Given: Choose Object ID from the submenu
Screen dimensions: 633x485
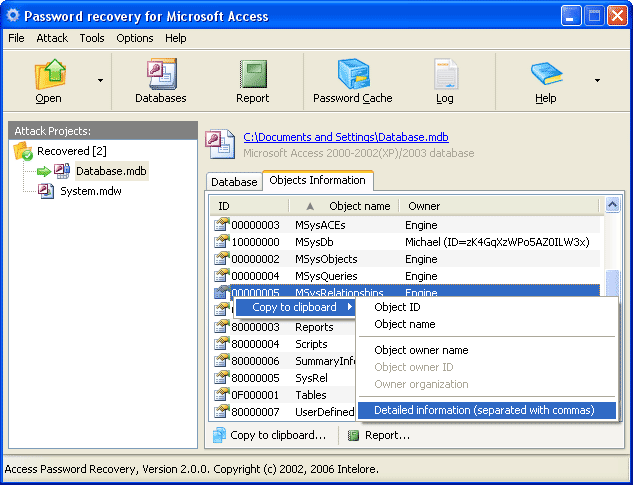Looking at the screenshot, I should (x=487, y=307).
